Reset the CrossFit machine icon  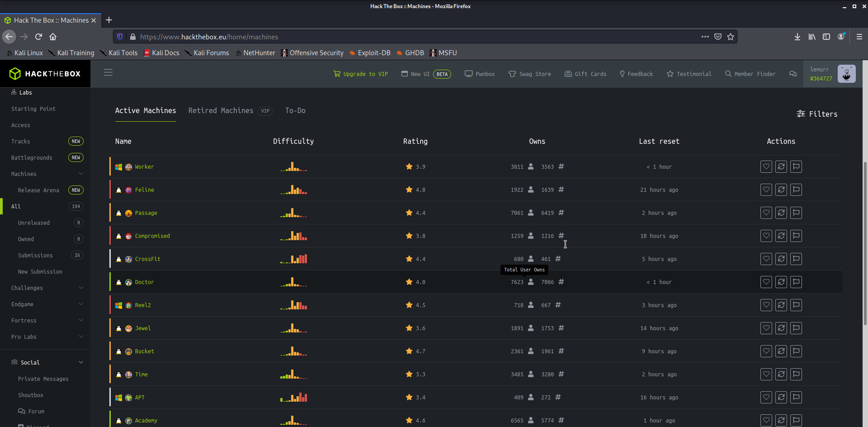pos(781,259)
